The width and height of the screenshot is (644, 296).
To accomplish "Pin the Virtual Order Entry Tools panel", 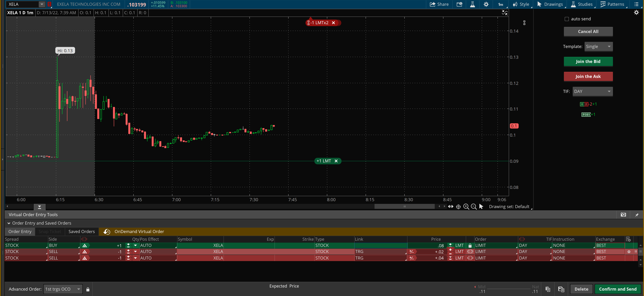I will (x=637, y=215).
